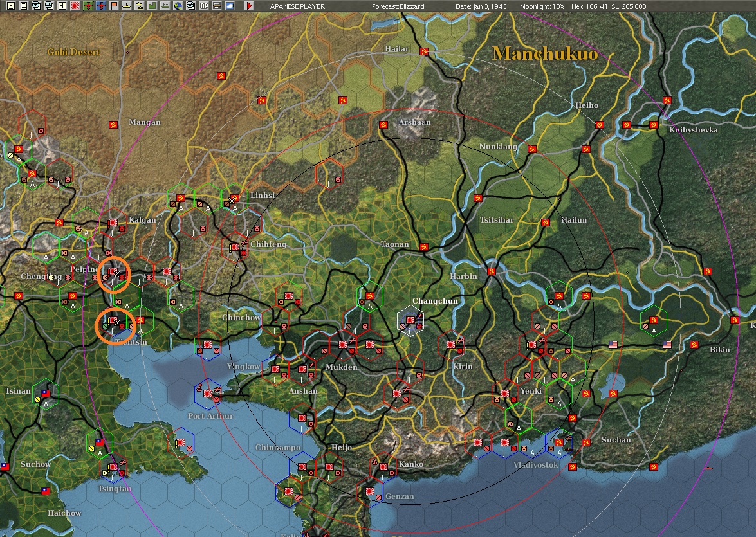
Task: Select the Soviet unit marker at Linhsi
Action: pyautogui.click(x=234, y=198)
